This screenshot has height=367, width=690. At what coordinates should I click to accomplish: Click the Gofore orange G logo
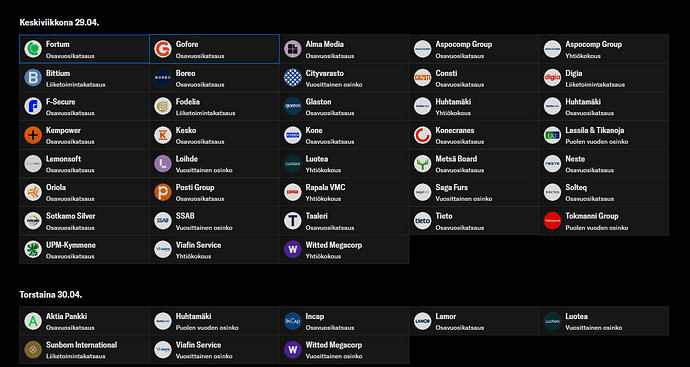(x=163, y=49)
